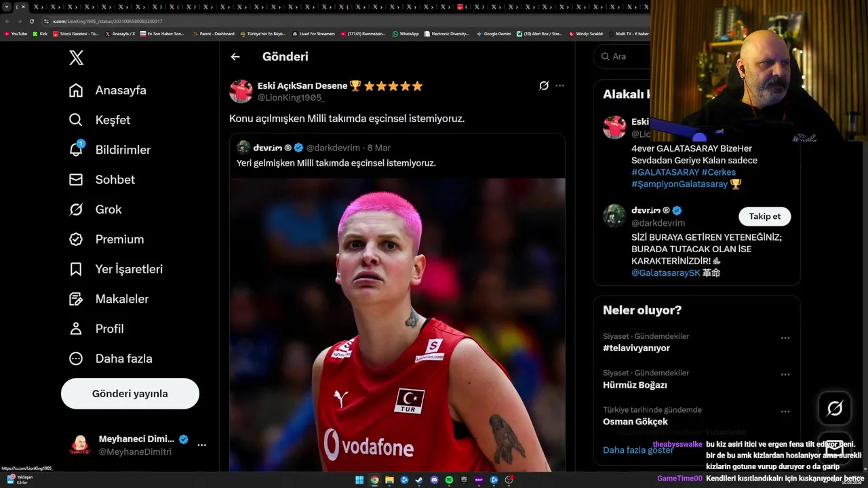Click Daha fazla göster under trends
Screen dimensions: 868x488
(x=638, y=450)
